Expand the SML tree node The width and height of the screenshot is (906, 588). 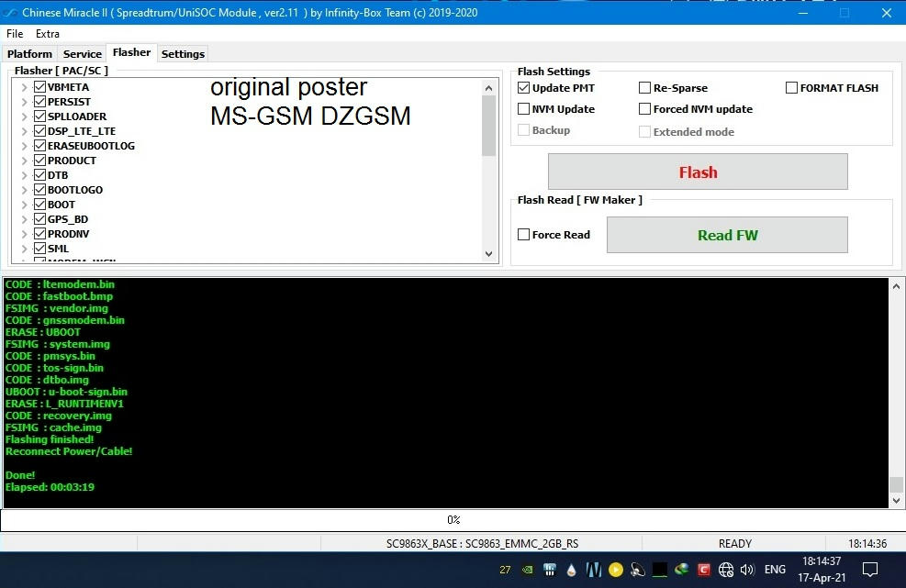click(x=24, y=249)
